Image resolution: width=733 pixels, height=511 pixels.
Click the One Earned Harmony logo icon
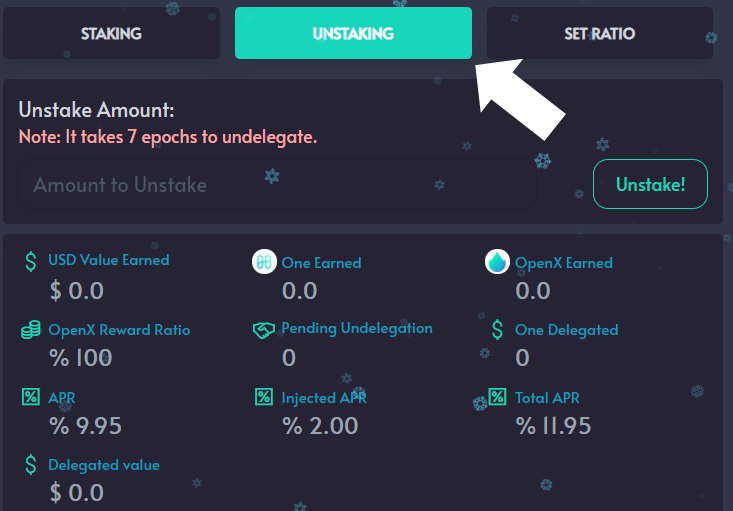[x=264, y=262]
